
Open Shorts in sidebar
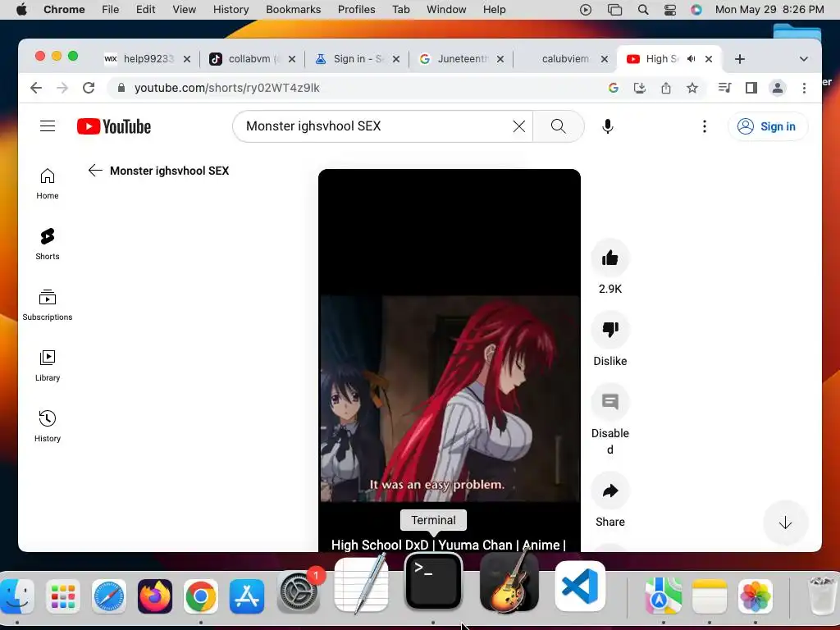coord(47,244)
